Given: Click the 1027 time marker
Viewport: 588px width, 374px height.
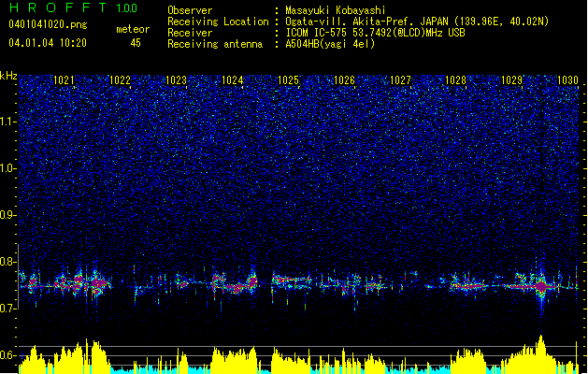Looking at the screenshot, I should [400, 80].
